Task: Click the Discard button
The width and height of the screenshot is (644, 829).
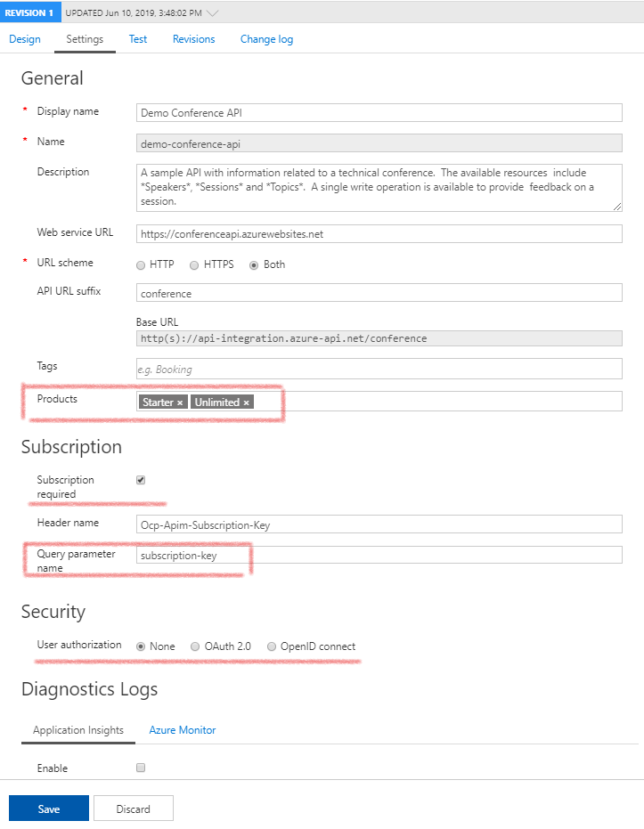Action: (x=133, y=809)
